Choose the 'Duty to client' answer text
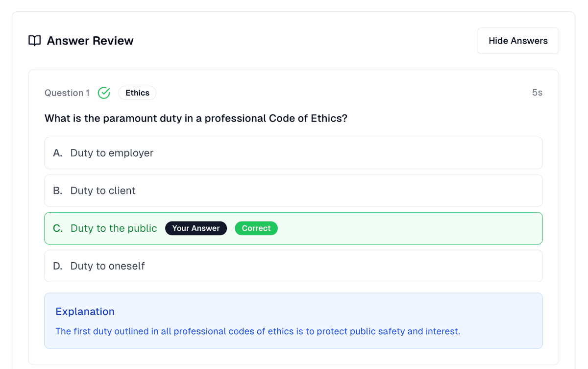 103,191
